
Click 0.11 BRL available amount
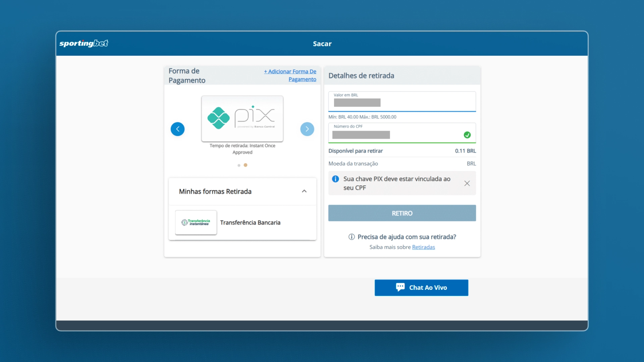click(465, 151)
